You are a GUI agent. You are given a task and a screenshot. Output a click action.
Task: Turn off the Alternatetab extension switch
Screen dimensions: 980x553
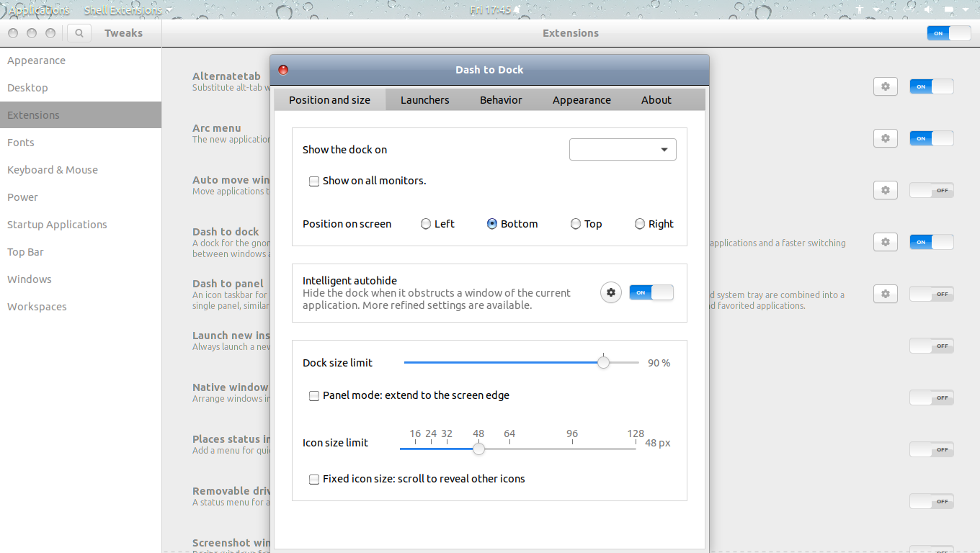tap(932, 86)
